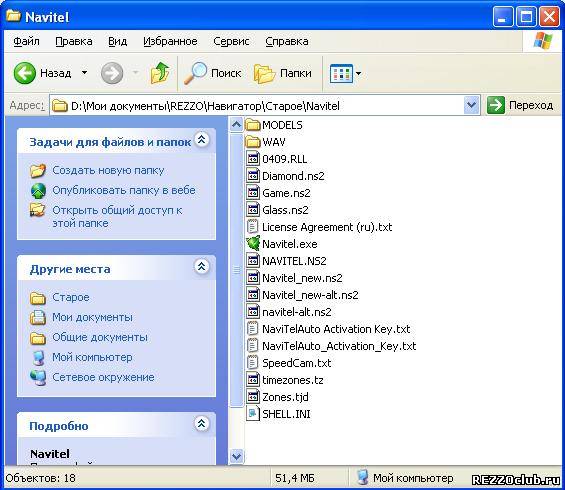Click Открыть общий доступ к этой папке
Screen dimensions: 565x490
coord(117,217)
